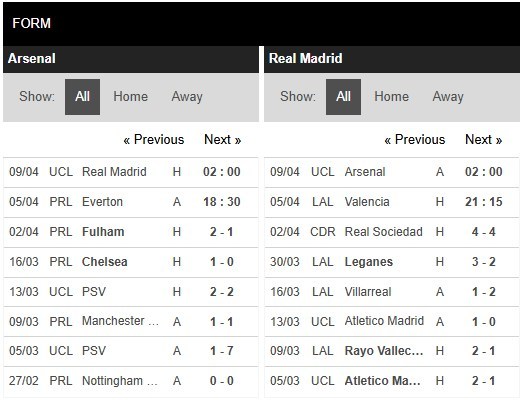
Task: Open Real Sociedad 4 - 4 match
Action: pyautogui.click(x=392, y=232)
